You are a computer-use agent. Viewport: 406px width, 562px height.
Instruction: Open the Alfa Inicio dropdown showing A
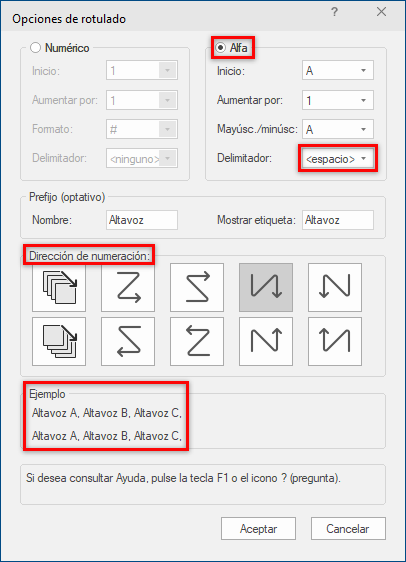pyautogui.click(x=338, y=70)
